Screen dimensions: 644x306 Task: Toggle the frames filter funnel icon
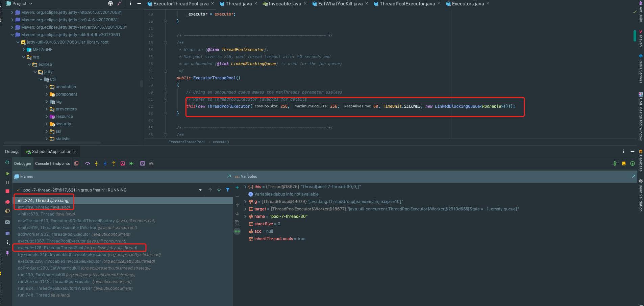tap(228, 190)
